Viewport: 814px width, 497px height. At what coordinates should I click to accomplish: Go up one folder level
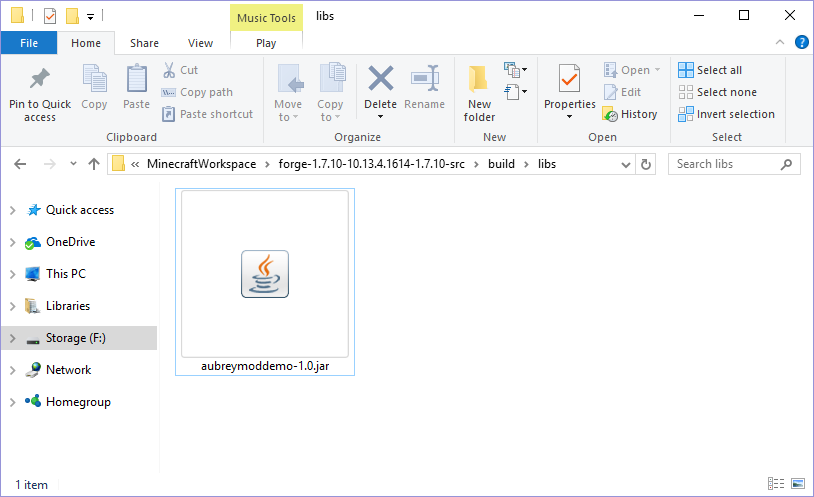click(x=94, y=164)
